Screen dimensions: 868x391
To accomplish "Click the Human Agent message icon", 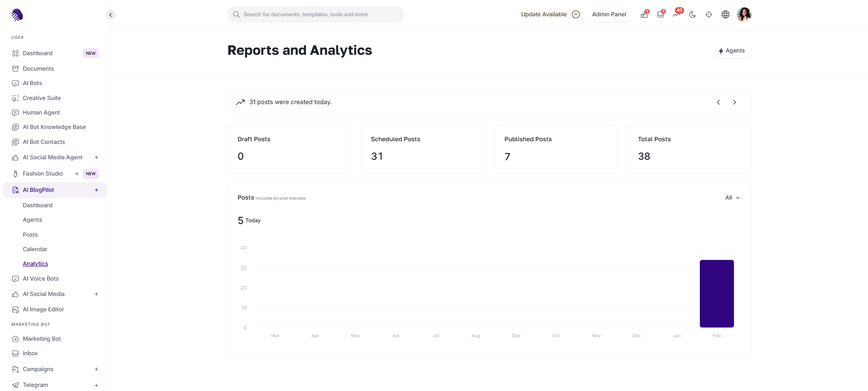I will pos(15,113).
